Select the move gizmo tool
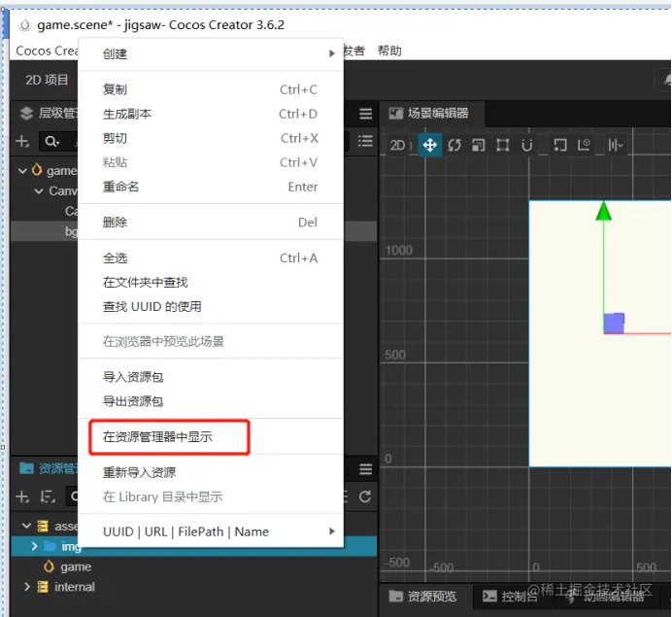This screenshot has height=617, width=672. click(x=430, y=146)
